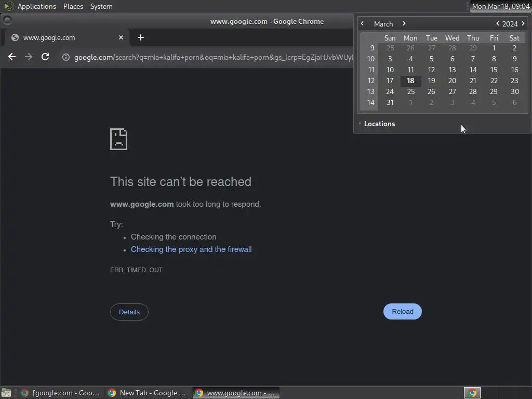
Task: Click the Chrome icon in the workspace switcher
Action: pos(472,393)
